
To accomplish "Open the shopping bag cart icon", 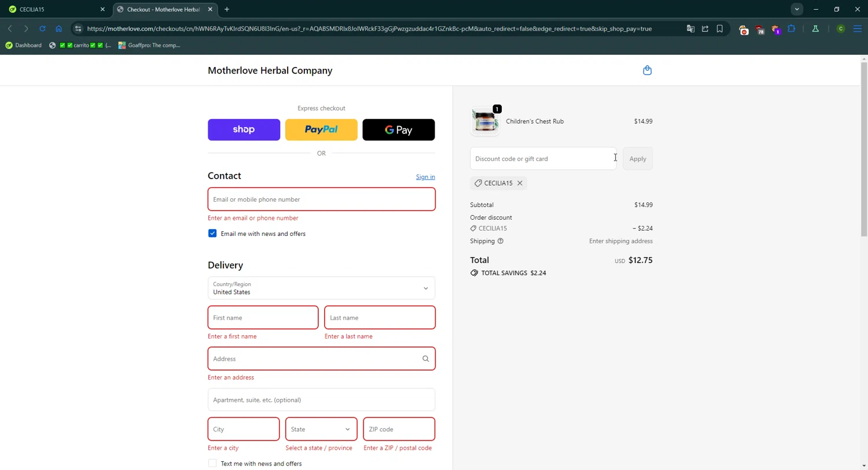I will pos(647,71).
